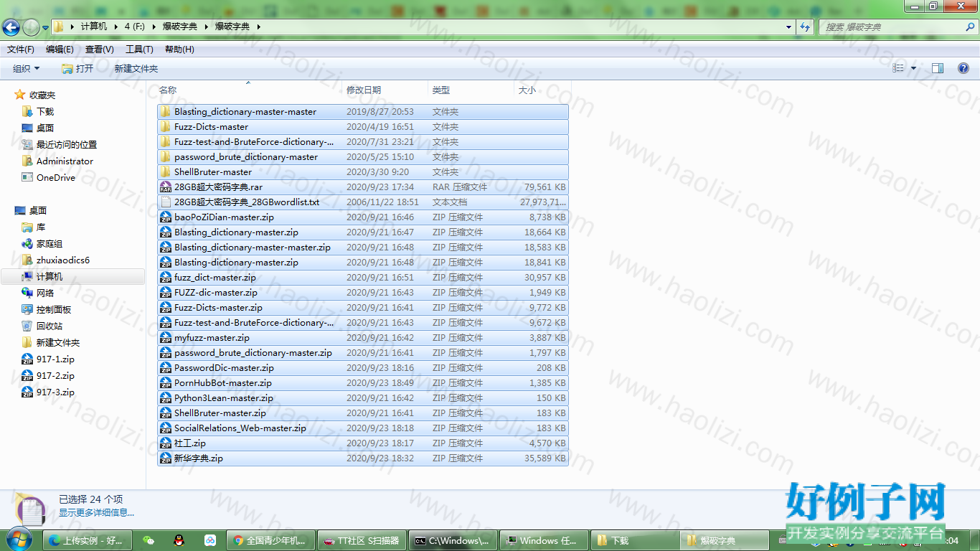Toggle the preview pane icon in the toolbar
980x551 pixels.
click(x=938, y=68)
